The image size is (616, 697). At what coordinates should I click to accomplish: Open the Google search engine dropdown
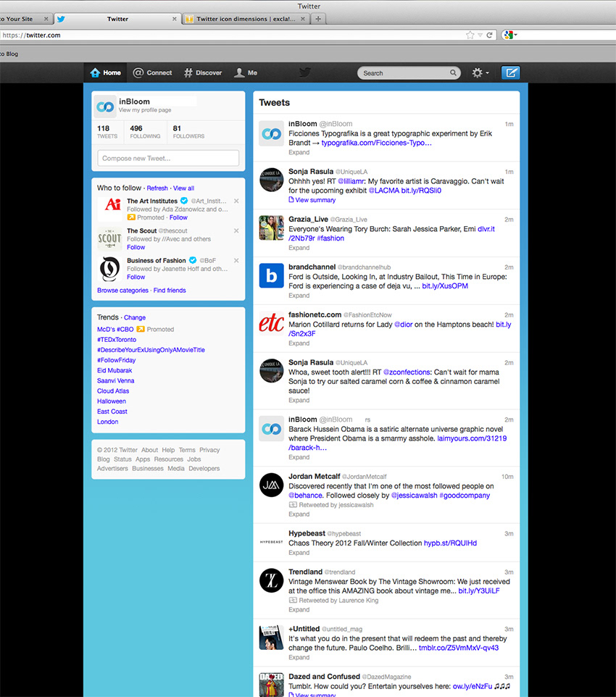tap(510, 35)
